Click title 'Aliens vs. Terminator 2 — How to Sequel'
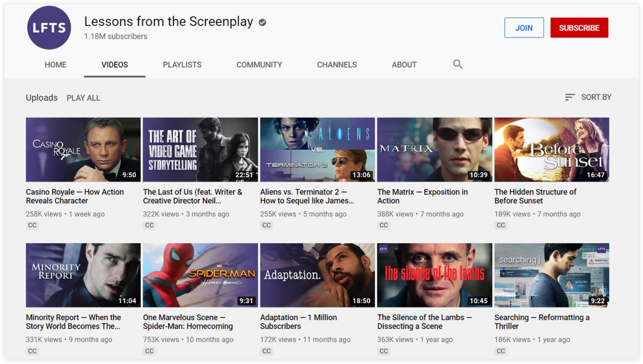Screen dimensions: 643x364 307,196
